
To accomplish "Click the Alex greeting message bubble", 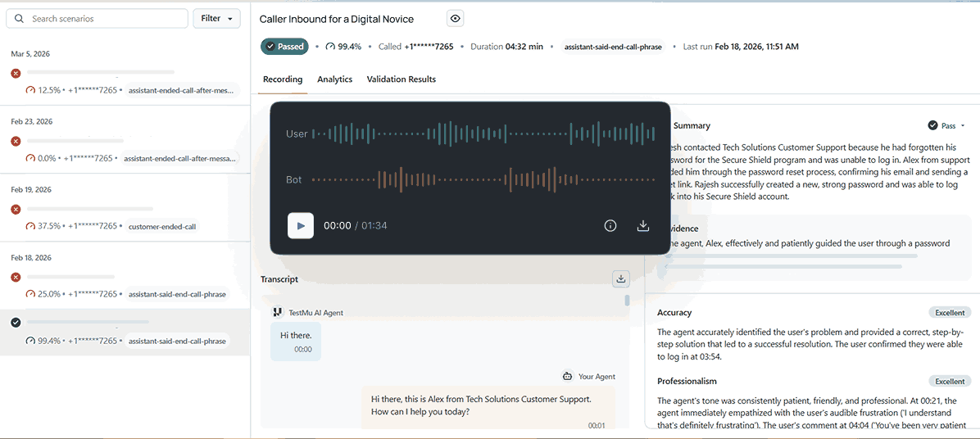I will coord(488,407).
